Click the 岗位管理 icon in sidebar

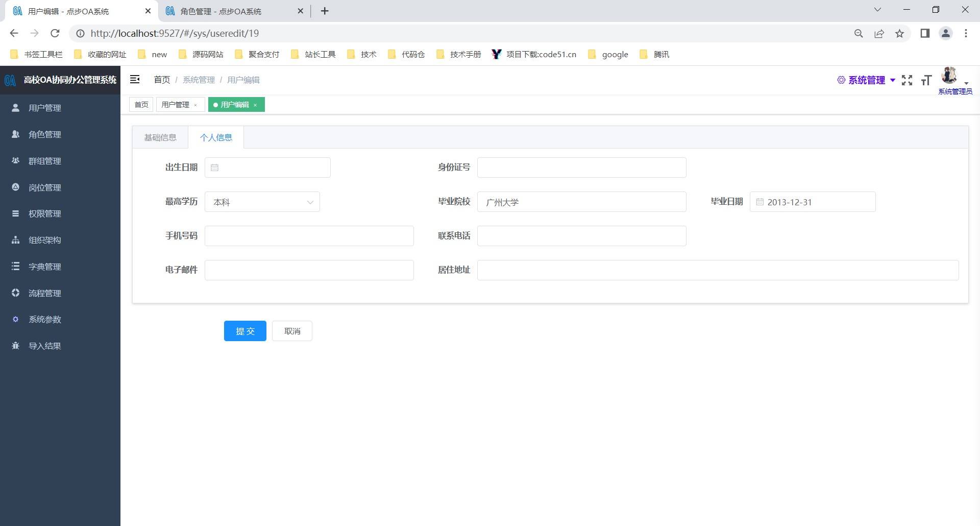point(15,187)
